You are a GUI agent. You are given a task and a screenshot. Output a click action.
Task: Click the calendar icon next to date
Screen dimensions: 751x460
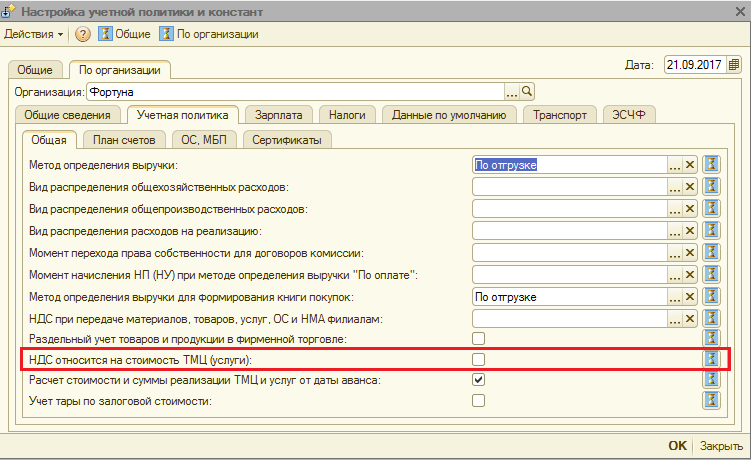point(734,65)
